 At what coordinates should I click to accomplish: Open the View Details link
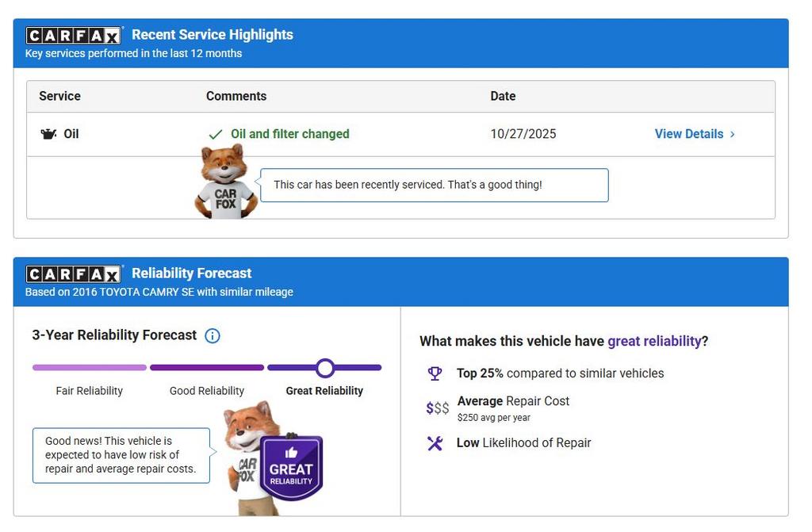click(x=688, y=134)
